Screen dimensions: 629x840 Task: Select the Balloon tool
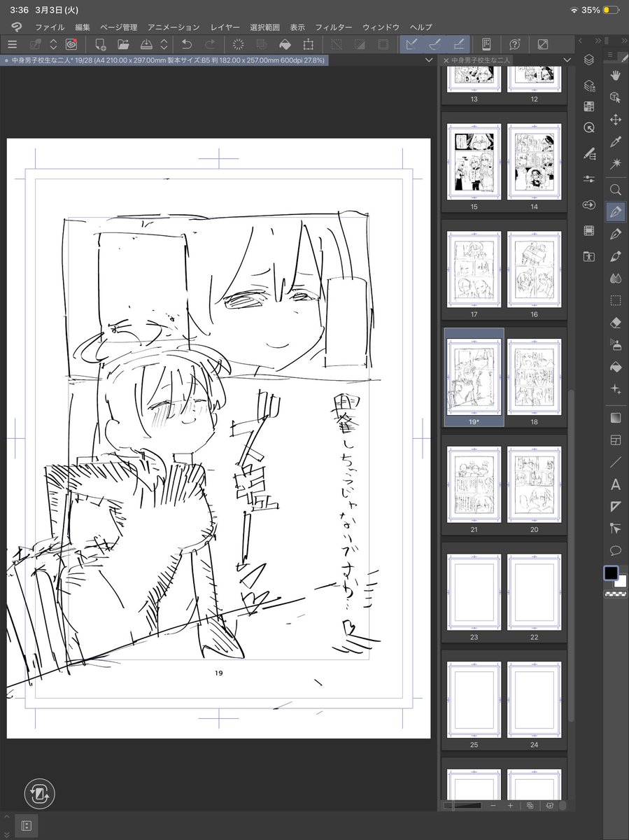[x=616, y=550]
